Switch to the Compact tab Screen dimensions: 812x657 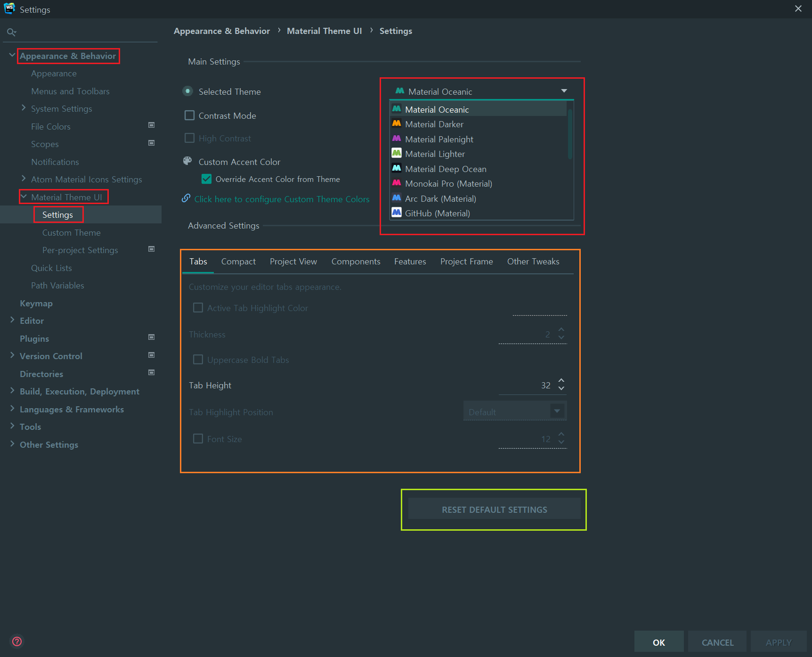(x=238, y=262)
